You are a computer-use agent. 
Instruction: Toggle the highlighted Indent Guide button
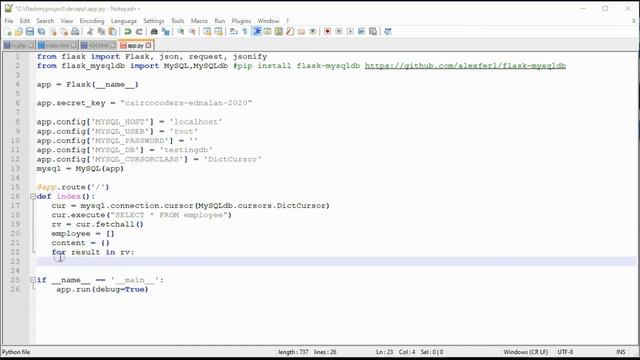coord(256,31)
